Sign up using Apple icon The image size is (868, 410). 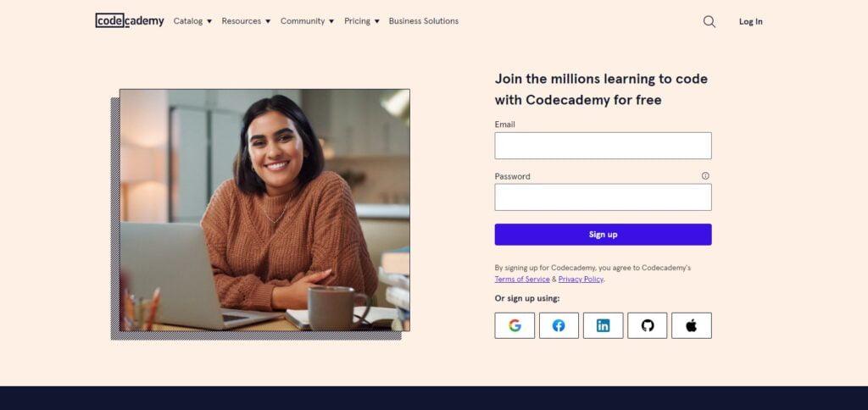(692, 325)
